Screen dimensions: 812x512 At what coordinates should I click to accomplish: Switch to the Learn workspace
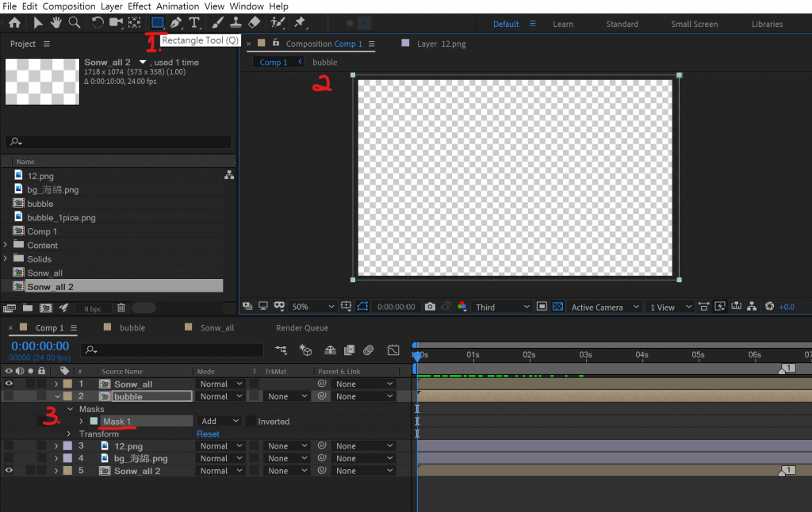(x=563, y=24)
